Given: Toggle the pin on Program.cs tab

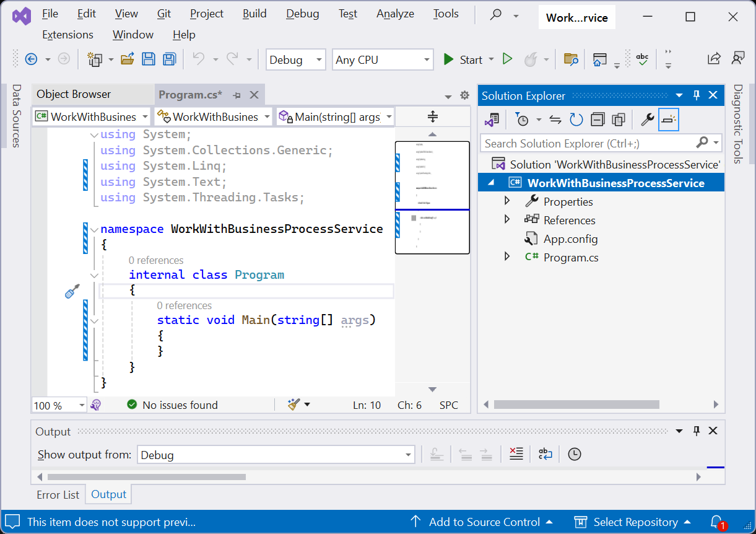Looking at the screenshot, I should click(x=237, y=95).
